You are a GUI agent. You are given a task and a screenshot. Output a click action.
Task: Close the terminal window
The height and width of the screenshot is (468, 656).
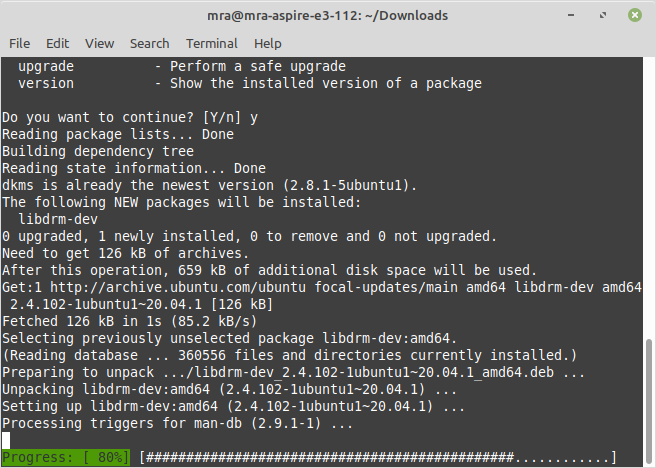coord(635,15)
